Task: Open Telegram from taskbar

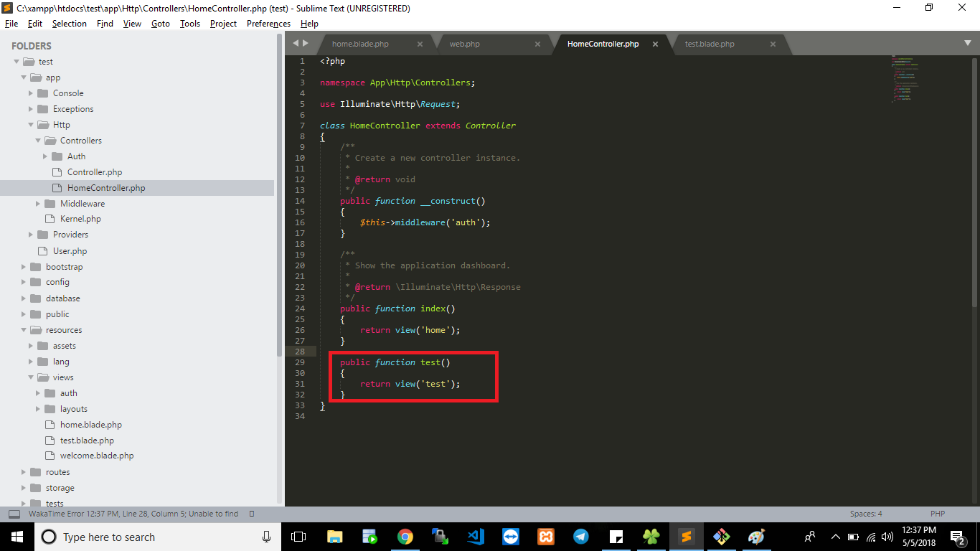Action: click(x=580, y=536)
